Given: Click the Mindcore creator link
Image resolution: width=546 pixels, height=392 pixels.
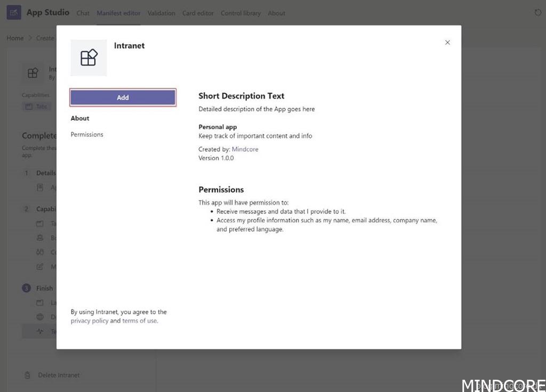Looking at the screenshot, I should click(245, 150).
